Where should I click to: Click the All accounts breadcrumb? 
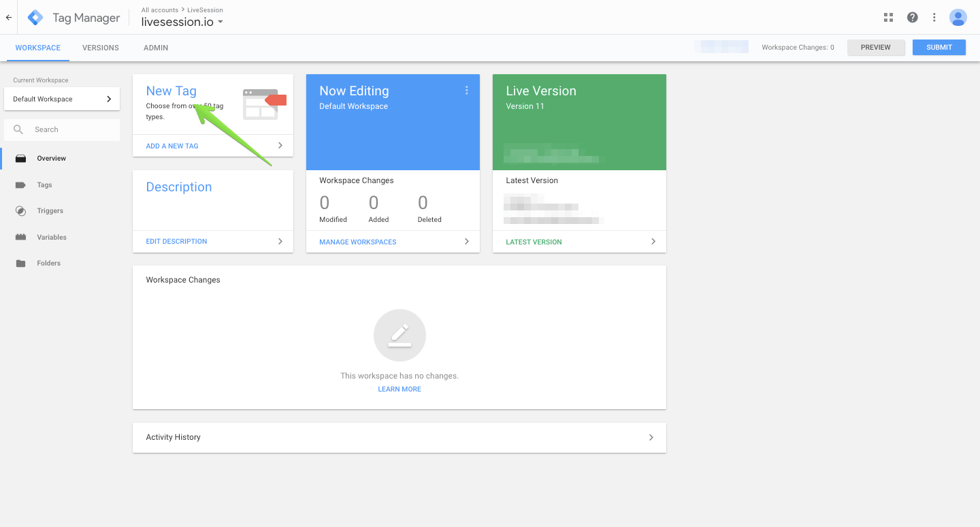[160, 10]
